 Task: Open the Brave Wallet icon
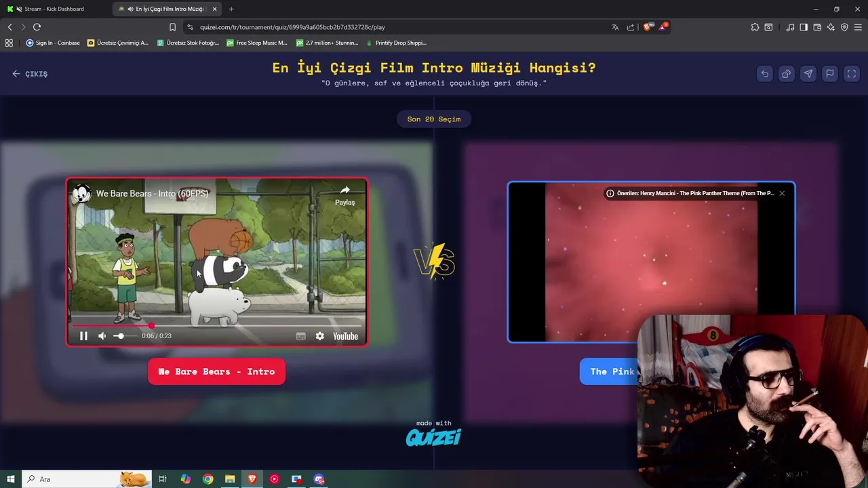pyautogui.click(x=817, y=27)
